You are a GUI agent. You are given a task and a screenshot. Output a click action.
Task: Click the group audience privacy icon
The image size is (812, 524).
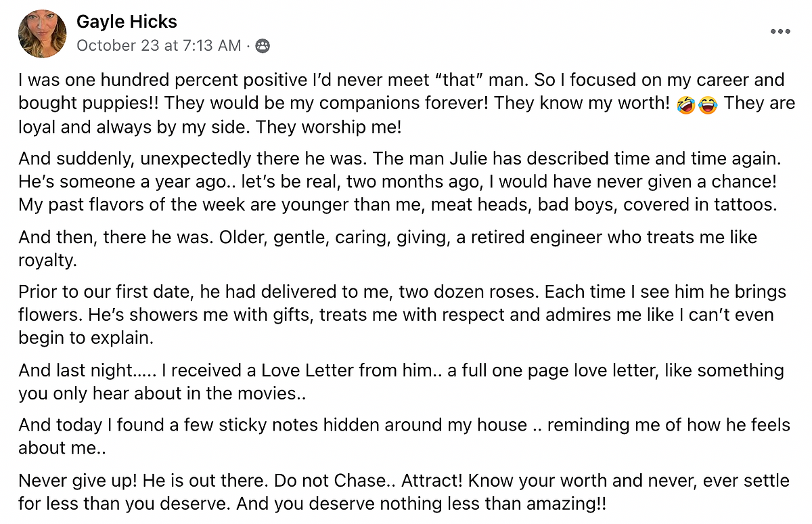(263, 46)
